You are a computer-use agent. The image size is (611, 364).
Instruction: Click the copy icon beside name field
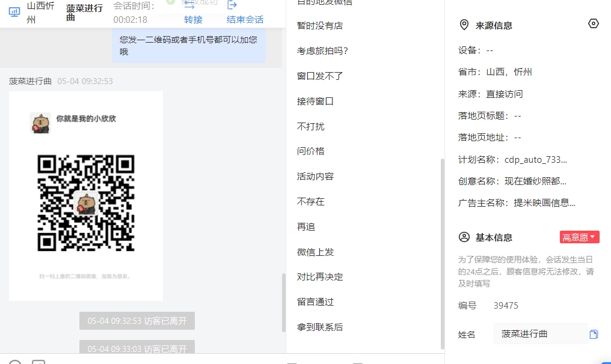coord(594,334)
